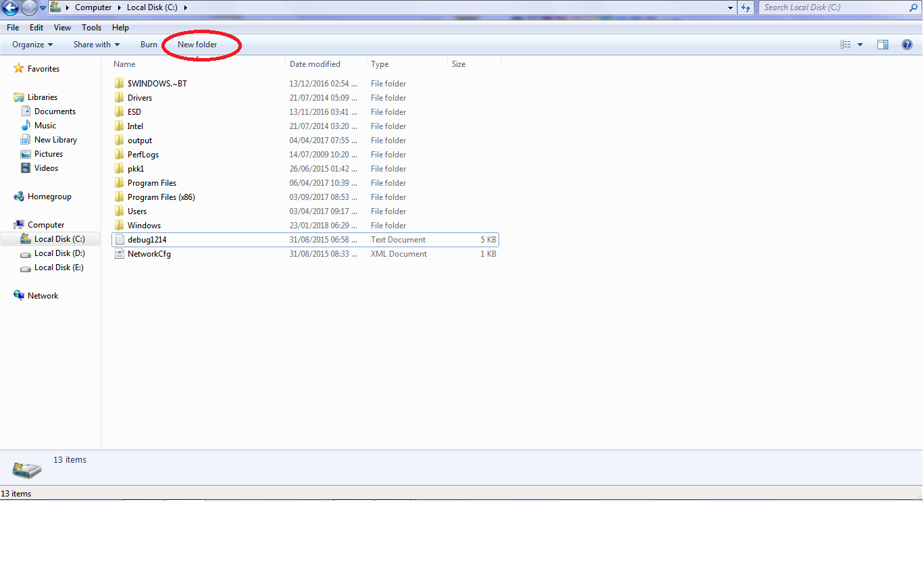This screenshot has height=587, width=924.
Task: Select the Favorites star in the sidebar
Action: 20,68
